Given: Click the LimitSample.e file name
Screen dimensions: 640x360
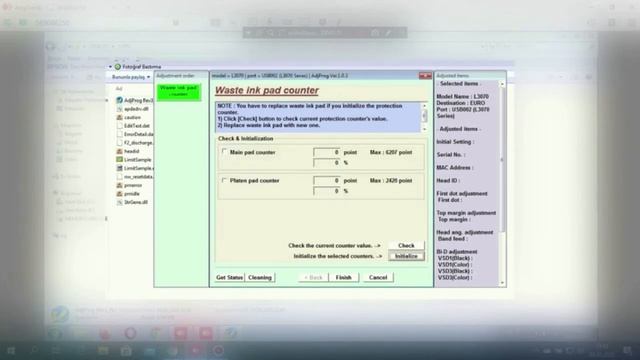Looking at the screenshot, I should 139,168.
